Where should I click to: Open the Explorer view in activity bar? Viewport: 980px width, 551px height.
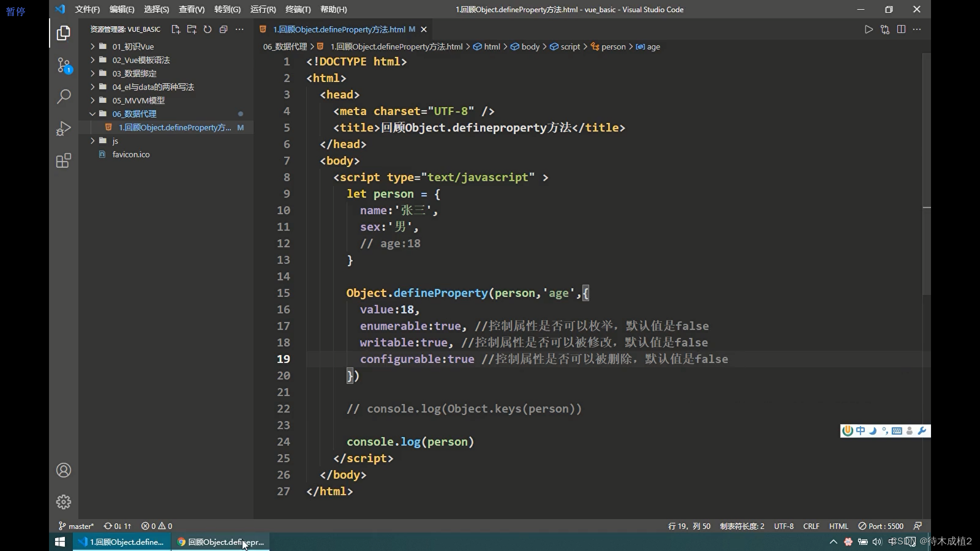click(x=63, y=33)
